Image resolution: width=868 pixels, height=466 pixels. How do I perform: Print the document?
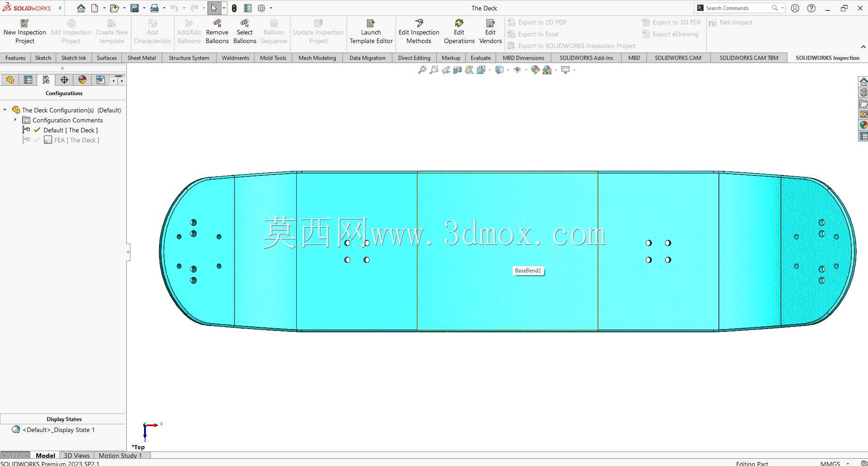coord(154,8)
